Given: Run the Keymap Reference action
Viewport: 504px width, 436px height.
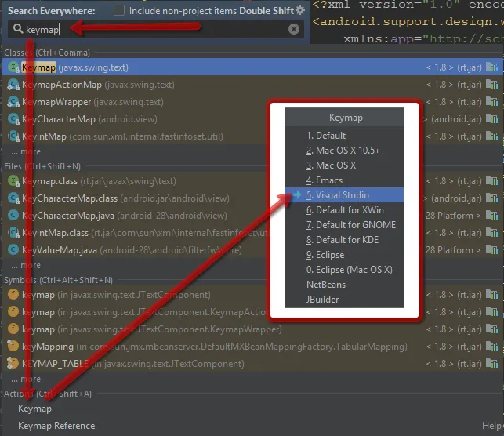Looking at the screenshot, I should (x=56, y=426).
